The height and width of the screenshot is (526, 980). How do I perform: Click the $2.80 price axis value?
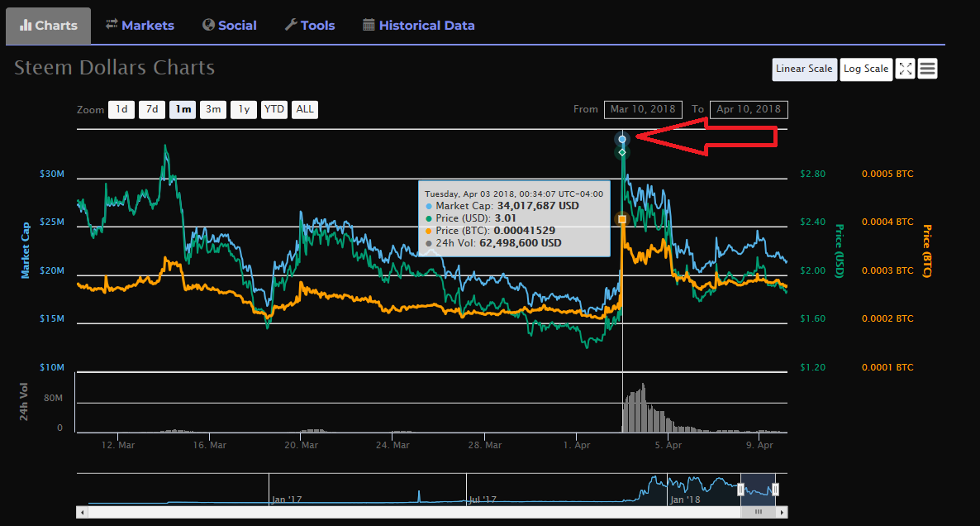pyautogui.click(x=812, y=174)
